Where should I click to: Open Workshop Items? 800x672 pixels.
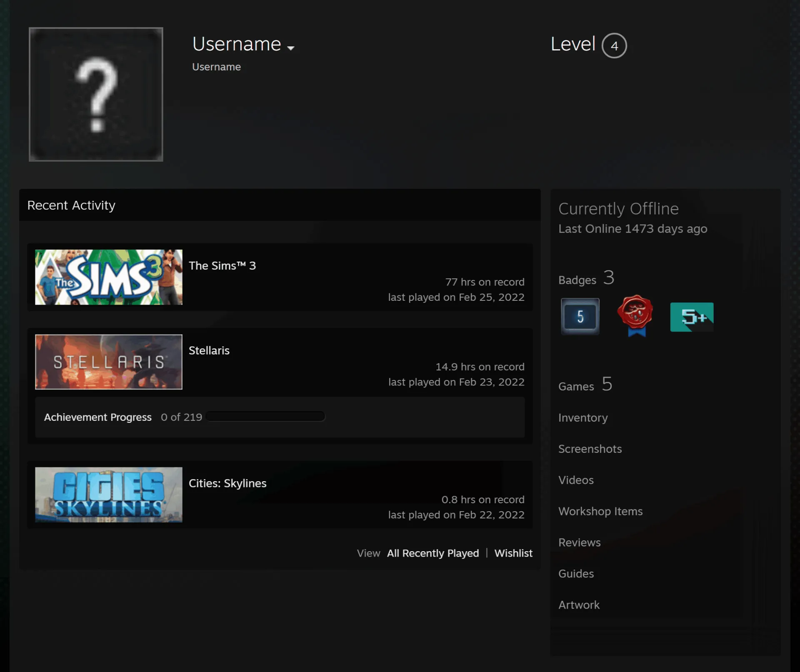[x=600, y=512]
